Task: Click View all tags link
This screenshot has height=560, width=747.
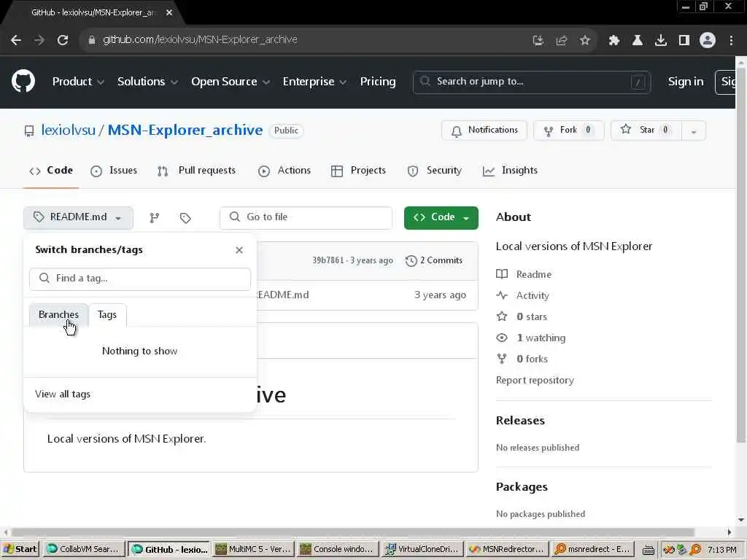Action: click(x=63, y=394)
